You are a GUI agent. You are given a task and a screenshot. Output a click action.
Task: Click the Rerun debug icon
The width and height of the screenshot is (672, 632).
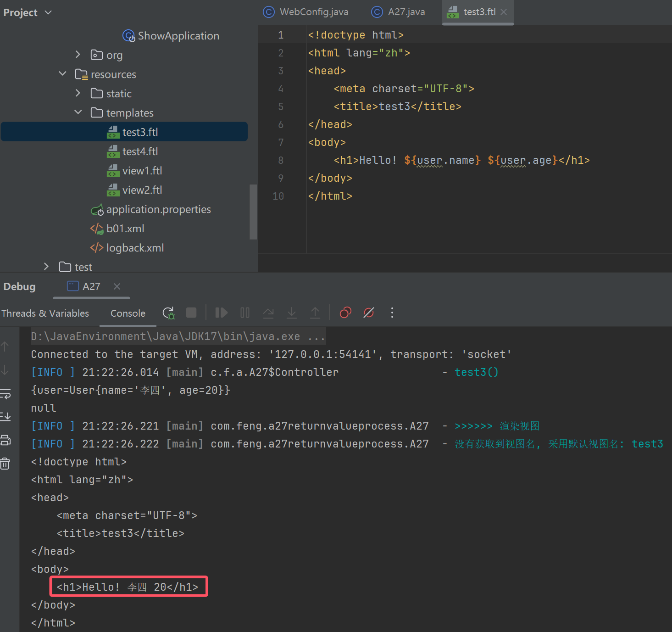pyautogui.click(x=169, y=313)
